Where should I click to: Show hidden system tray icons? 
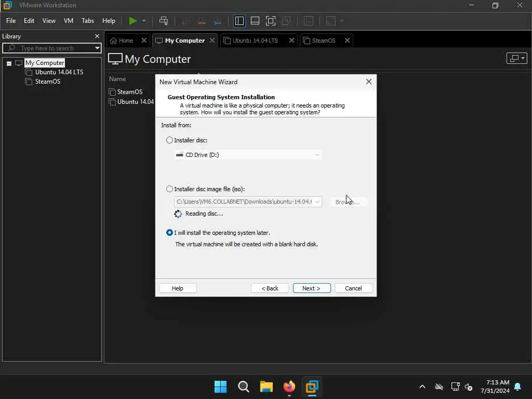coord(422,387)
